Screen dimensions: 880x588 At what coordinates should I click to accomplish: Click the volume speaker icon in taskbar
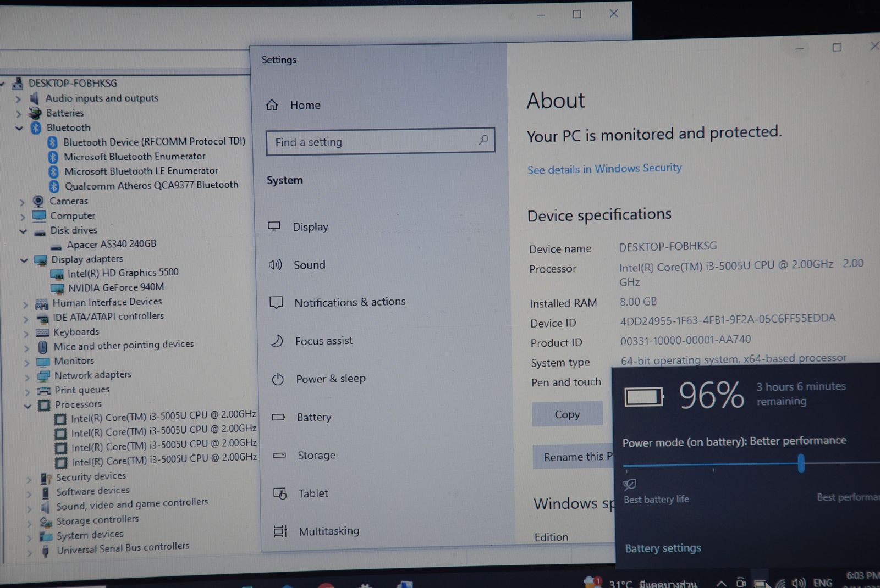tap(799, 583)
